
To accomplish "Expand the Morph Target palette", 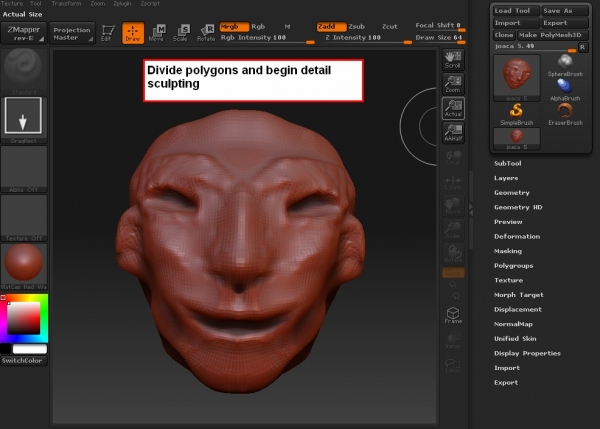I will pyautogui.click(x=518, y=295).
